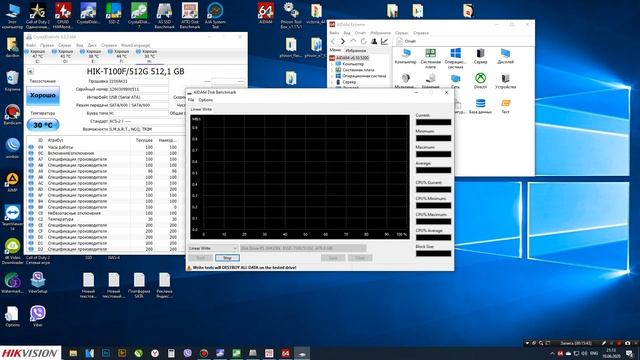Open the DirectX category icon in AIDA64

point(480,81)
